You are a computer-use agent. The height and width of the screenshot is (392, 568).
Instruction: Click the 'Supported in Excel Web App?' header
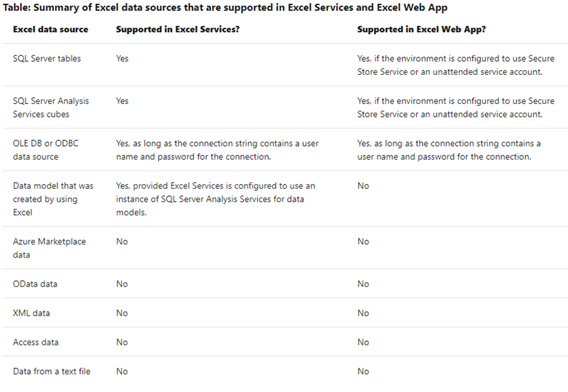(x=421, y=29)
